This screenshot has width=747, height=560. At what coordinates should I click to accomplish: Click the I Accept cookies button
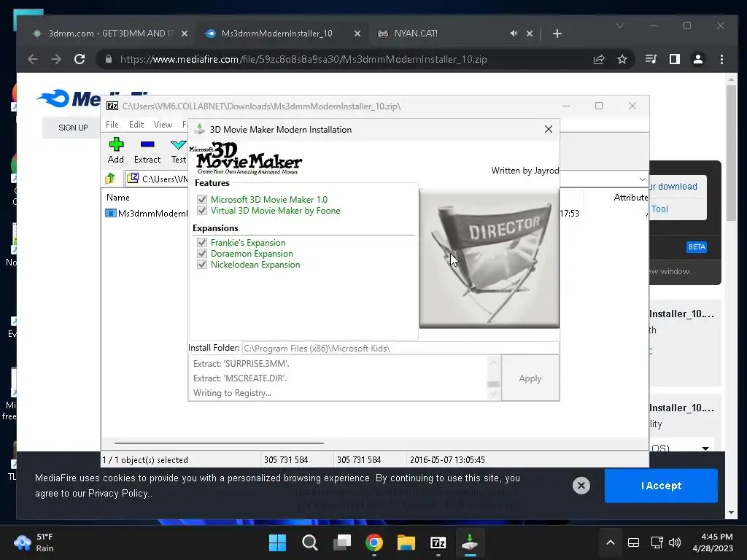pos(661,486)
